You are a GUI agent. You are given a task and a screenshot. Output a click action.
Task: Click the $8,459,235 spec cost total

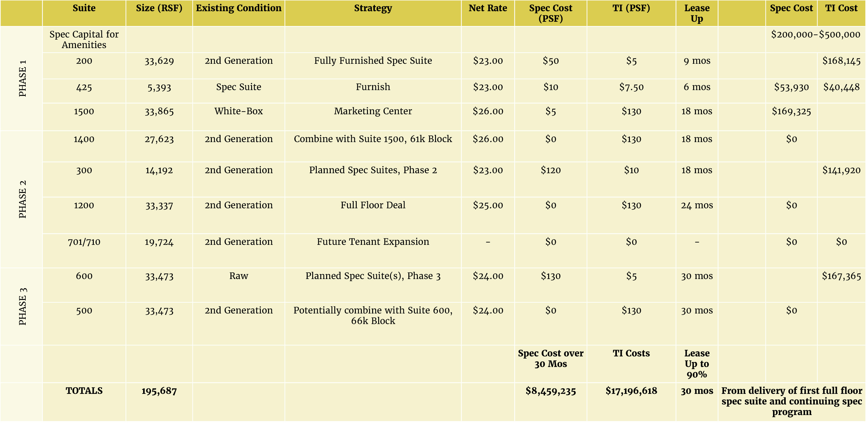click(x=551, y=391)
